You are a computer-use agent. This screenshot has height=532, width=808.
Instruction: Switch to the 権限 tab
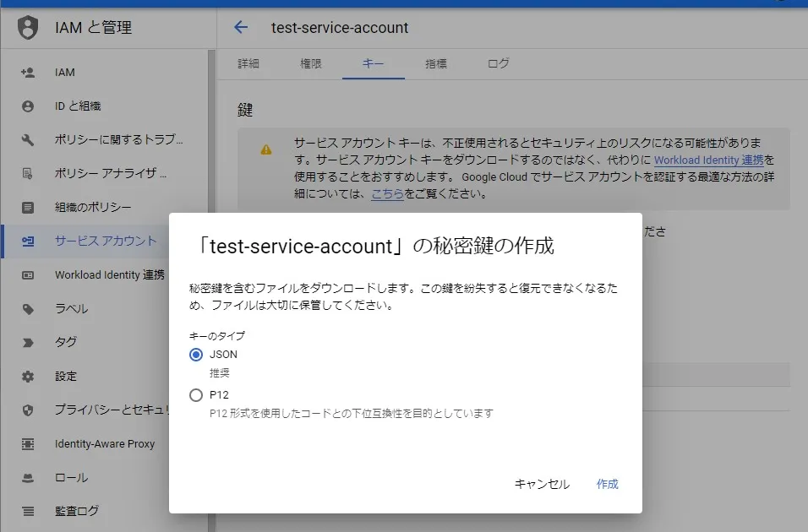[311, 64]
